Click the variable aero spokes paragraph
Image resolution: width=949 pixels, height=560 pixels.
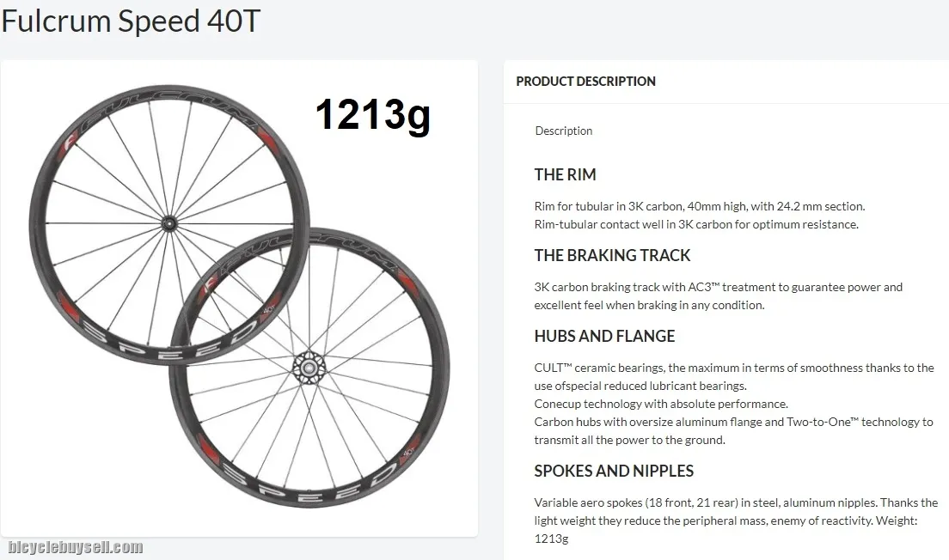pyautogui.click(x=735, y=520)
